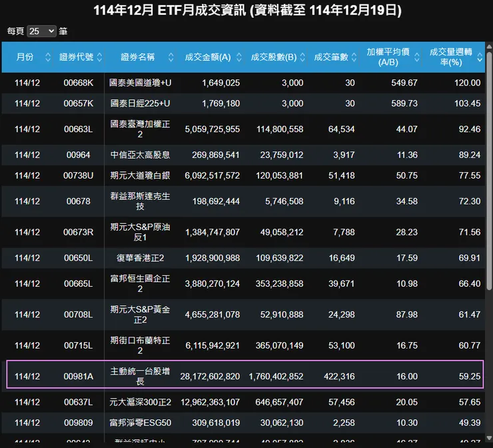Click share volume 1,760,402,852
Image resolution: width=493 pixels, height=448 pixels.
click(276, 376)
